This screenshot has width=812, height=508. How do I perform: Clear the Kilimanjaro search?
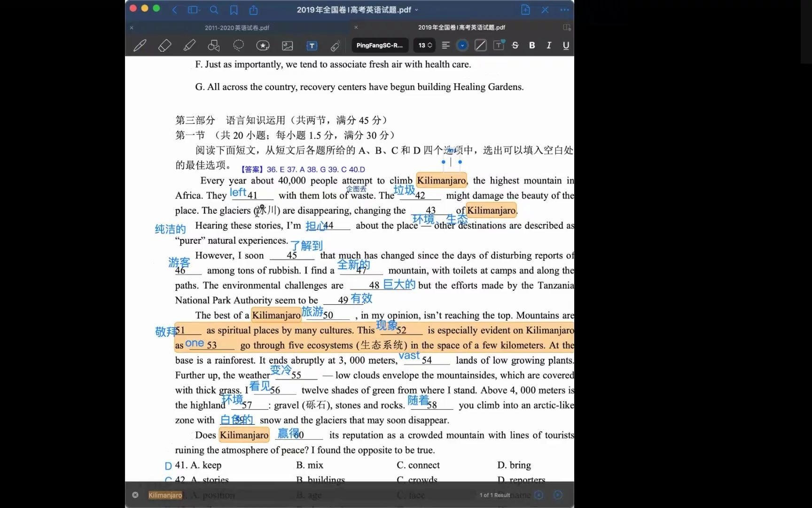[135, 495]
